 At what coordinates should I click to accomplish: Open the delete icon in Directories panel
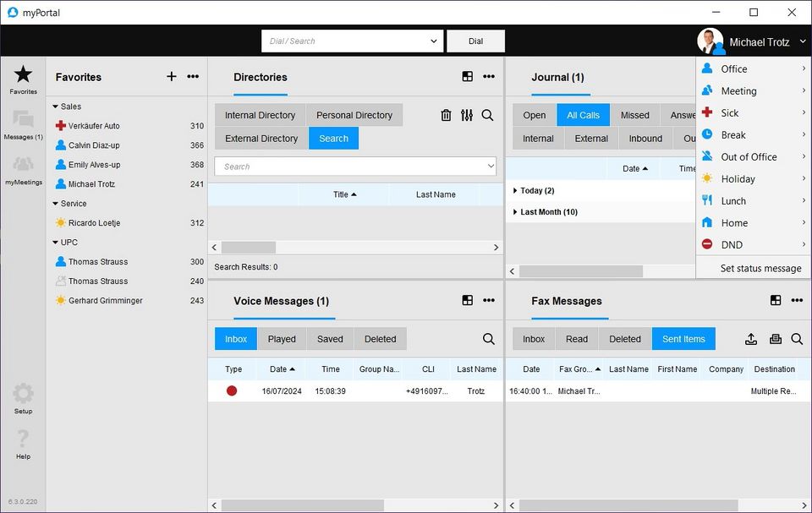(446, 115)
